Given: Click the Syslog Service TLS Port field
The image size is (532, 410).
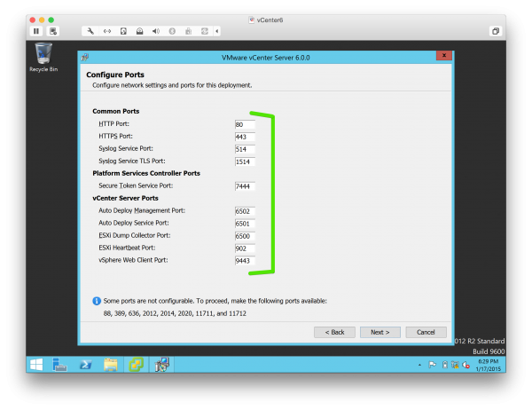Looking at the screenshot, I should (245, 162).
